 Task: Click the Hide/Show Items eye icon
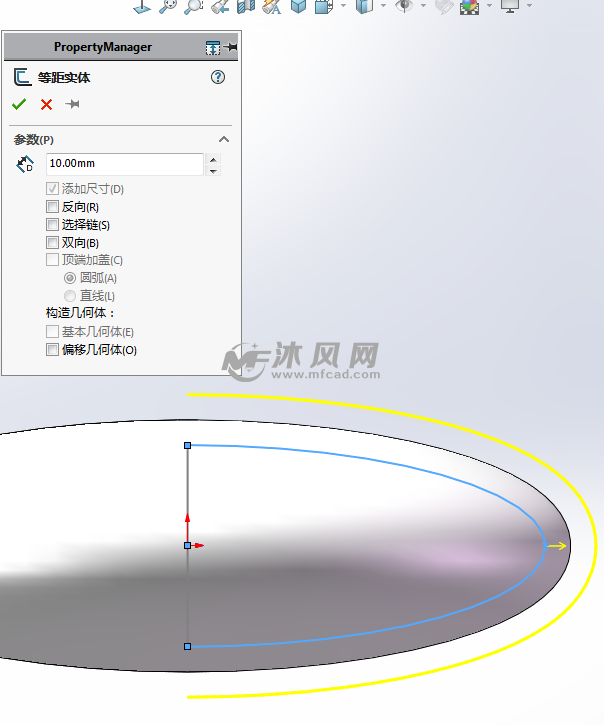tap(404, 6)
